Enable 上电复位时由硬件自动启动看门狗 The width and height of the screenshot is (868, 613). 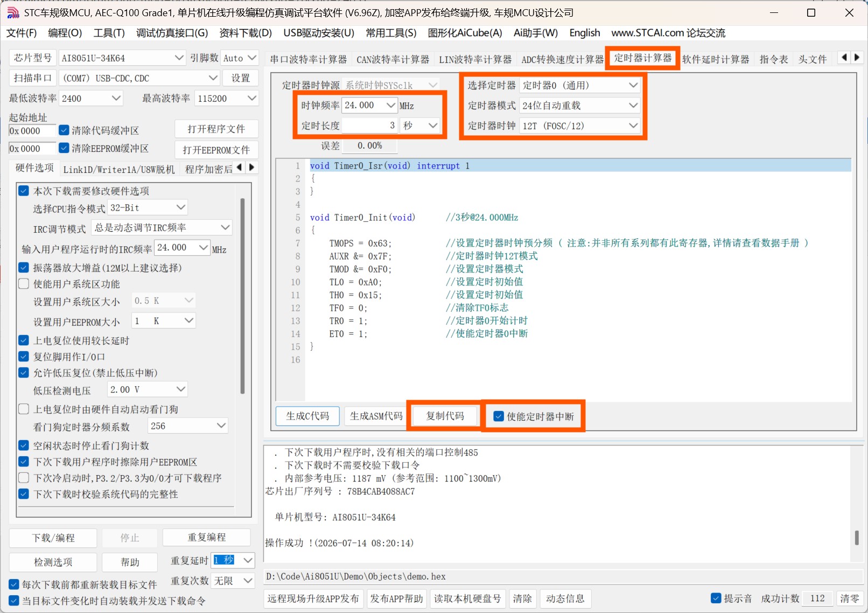(24, 409)
